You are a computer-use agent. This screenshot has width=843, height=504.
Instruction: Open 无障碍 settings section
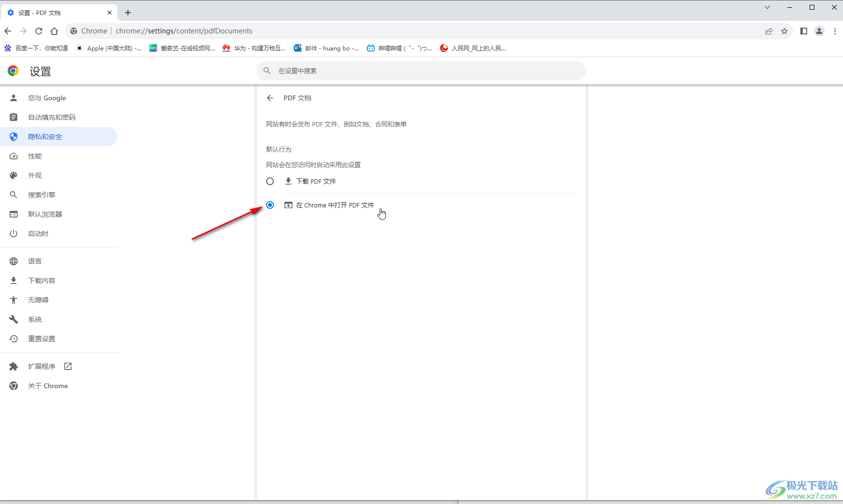coord(59,300)
